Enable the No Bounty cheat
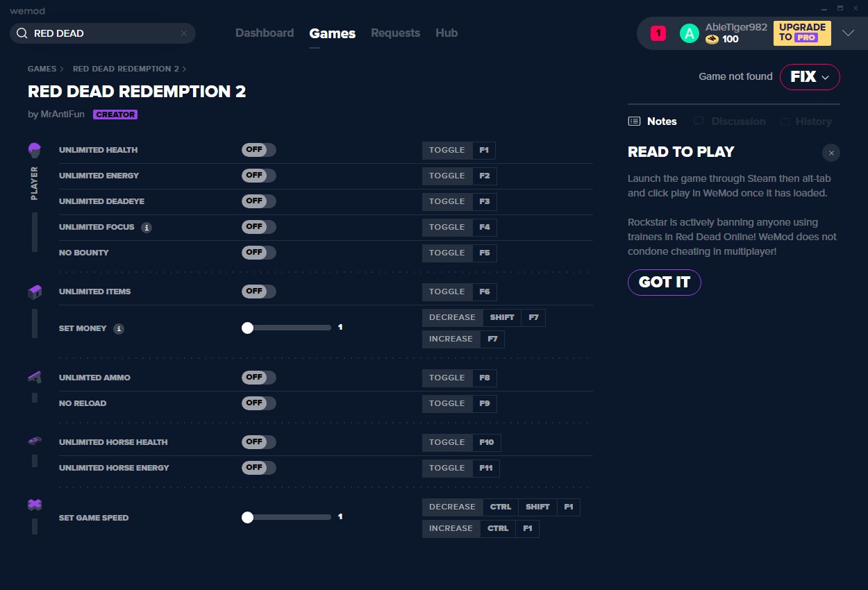 point(259,253)
